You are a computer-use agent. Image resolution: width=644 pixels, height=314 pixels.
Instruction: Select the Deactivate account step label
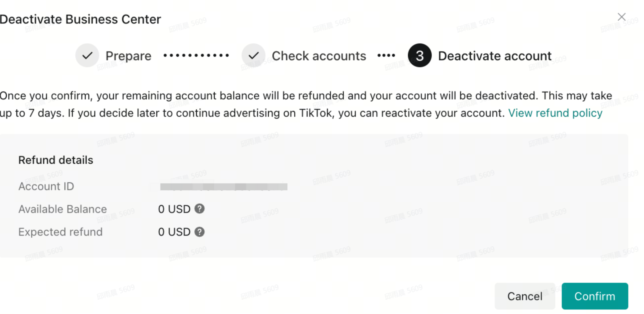coord(495,56)
